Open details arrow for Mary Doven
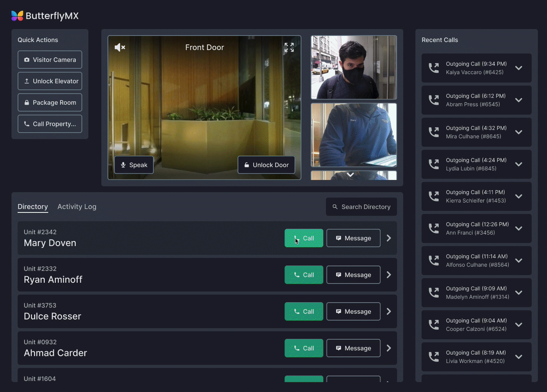 [x=389, y=238]
